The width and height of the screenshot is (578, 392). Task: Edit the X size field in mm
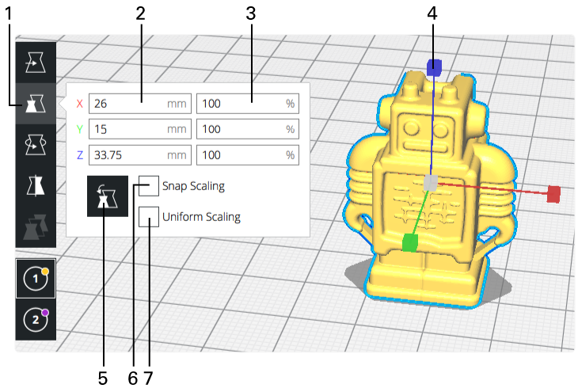pyautogui.click(x=140, y=104)
